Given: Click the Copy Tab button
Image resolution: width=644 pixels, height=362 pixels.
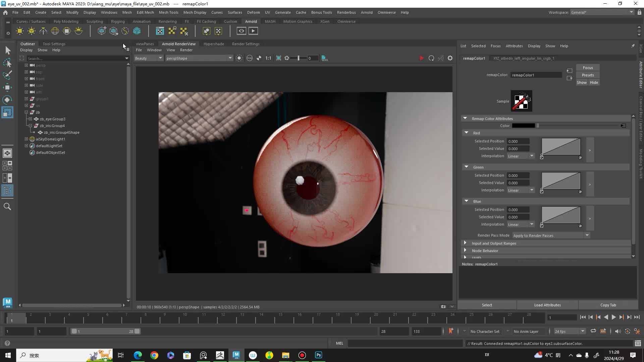Looking at the screenshot, I should coord(608,305).
